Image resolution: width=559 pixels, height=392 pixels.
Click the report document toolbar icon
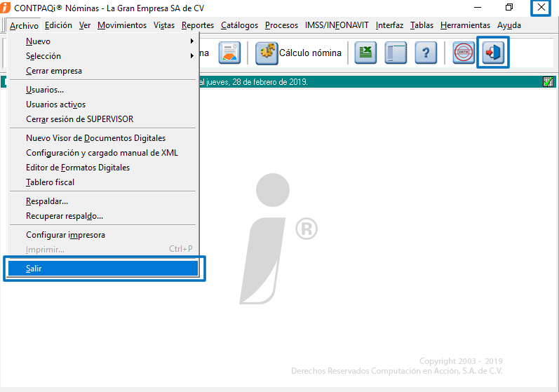tap(229, 53)
